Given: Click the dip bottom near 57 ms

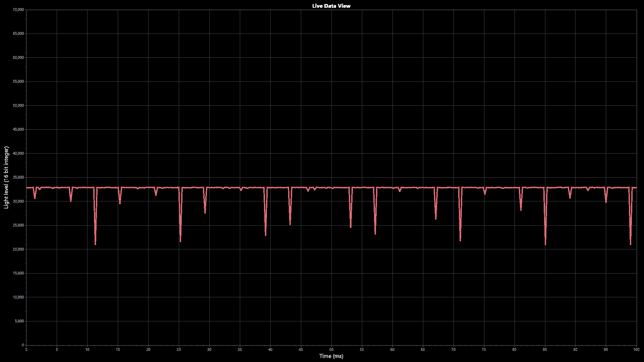Looking at the screenshot, I should point(375,233).
